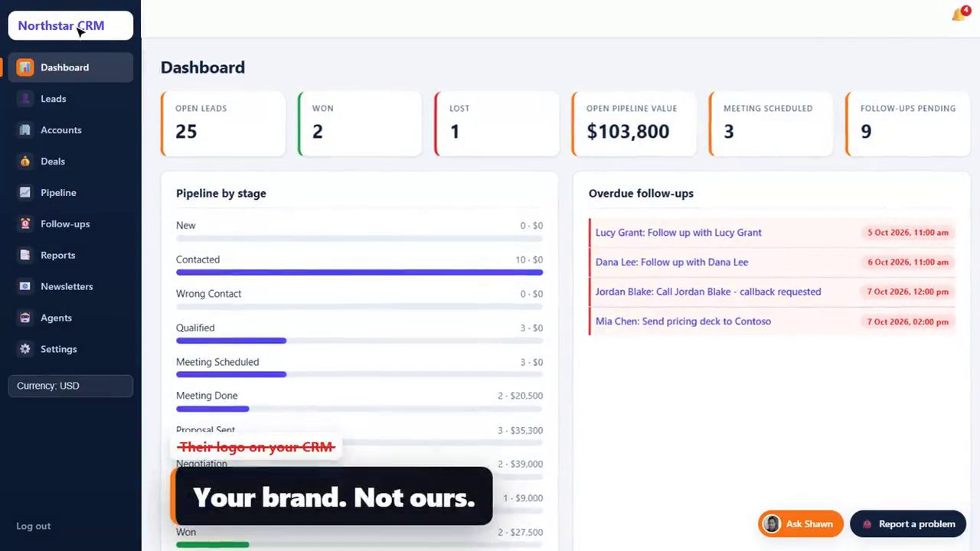Open Jordan Blake's callback requested follow-up
This screenshot has width=980, height=551.
(x=772, y=292)
